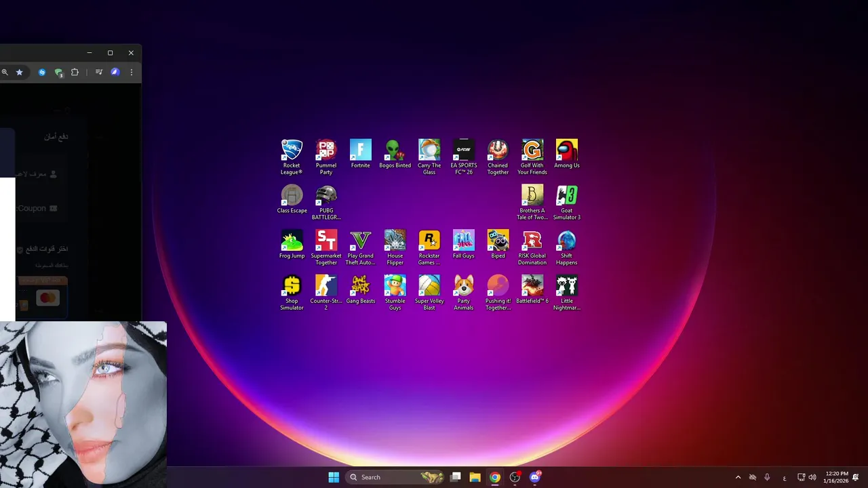
Task: Click the Goat Simulator 3 shortcut
Action: tap(567, 202)
